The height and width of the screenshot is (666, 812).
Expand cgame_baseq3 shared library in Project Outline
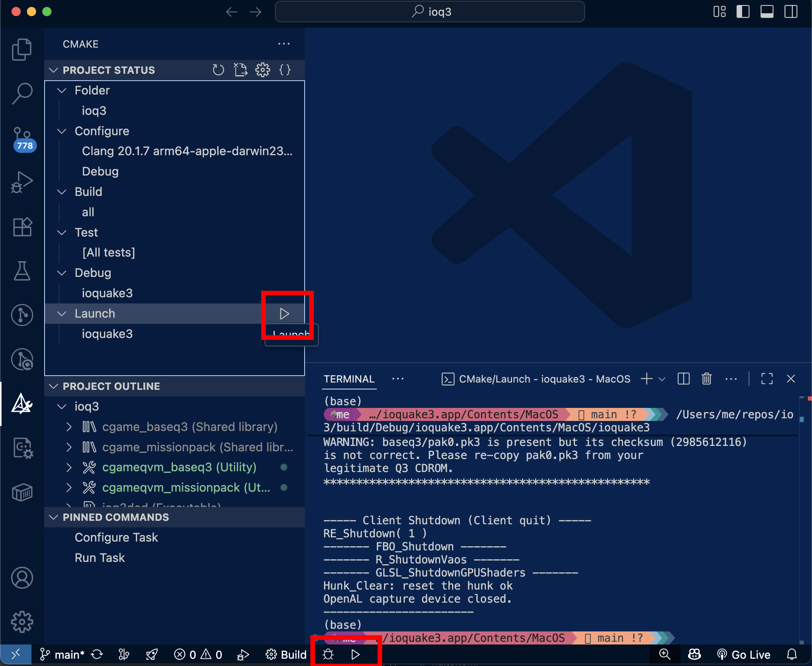click(x=69, y=427)
